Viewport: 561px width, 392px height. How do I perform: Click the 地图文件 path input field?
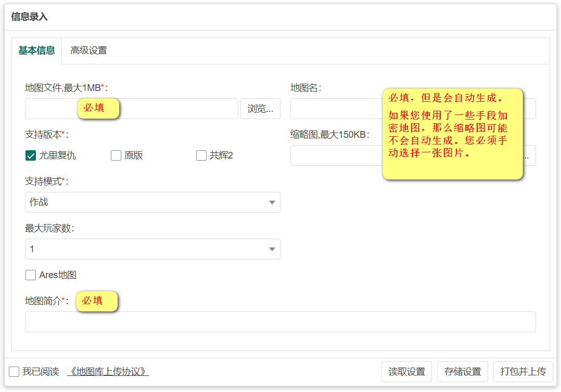(x=131, y=109)
